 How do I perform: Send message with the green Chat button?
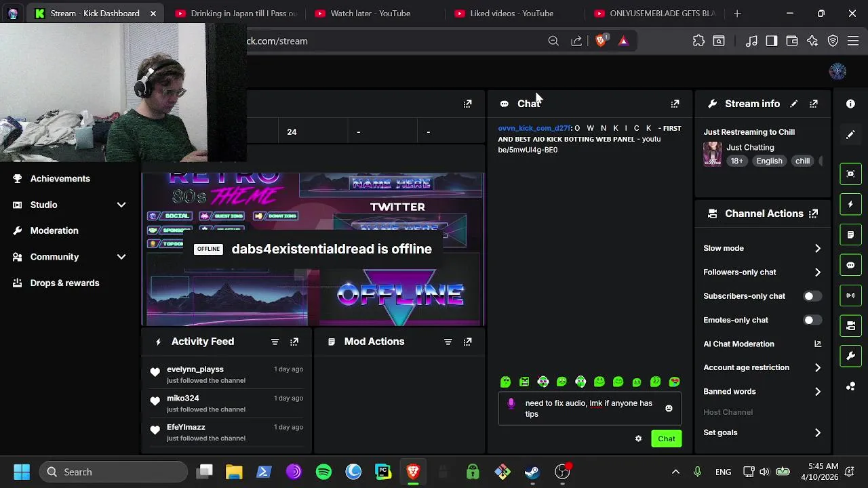point(666,439)
